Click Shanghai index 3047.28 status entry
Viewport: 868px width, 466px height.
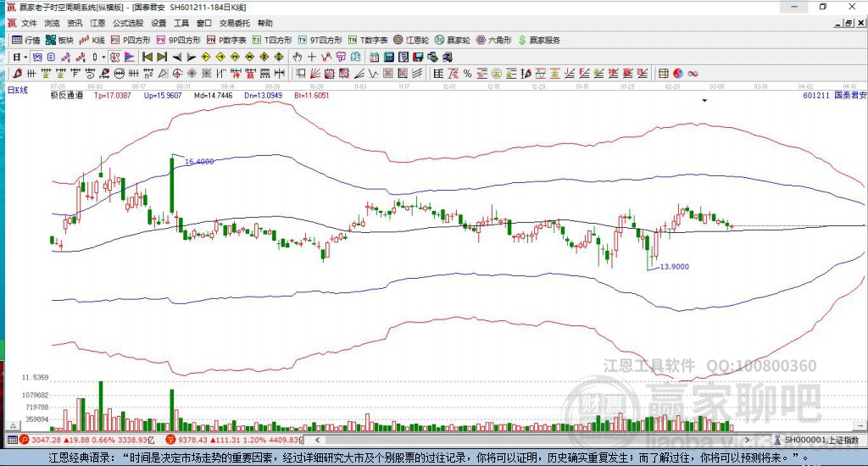[87, 440]
